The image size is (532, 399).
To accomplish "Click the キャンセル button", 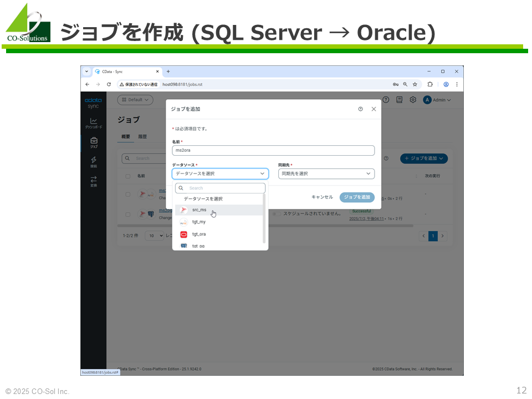I will coord(322,197).
